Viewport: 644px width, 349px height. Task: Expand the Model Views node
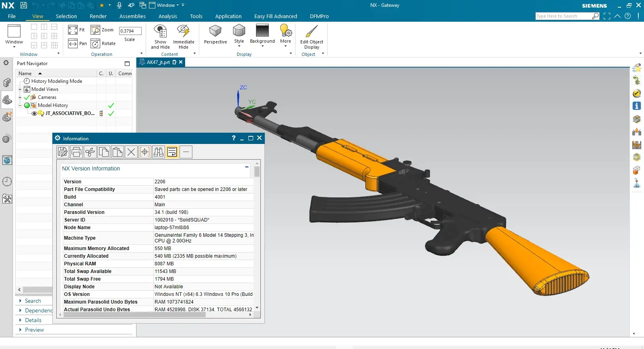pos(20,89)
